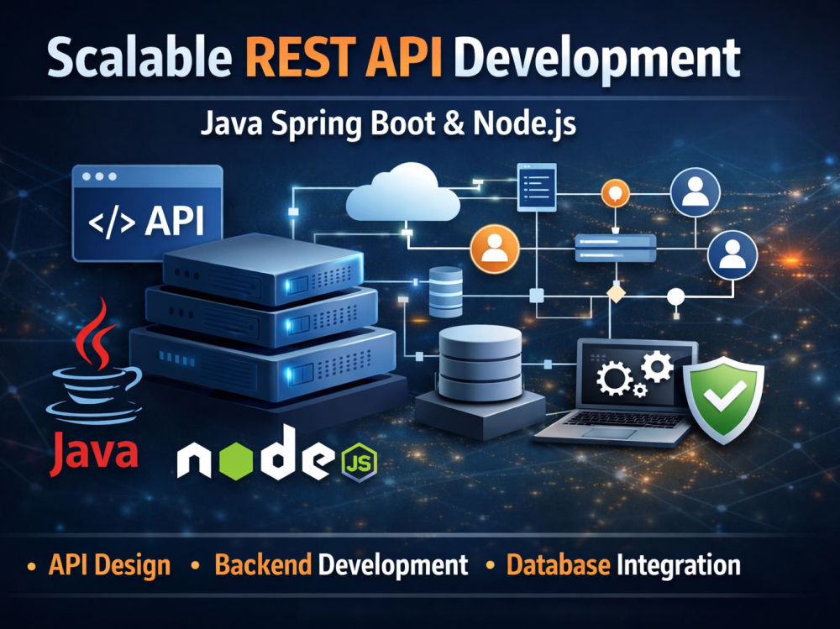840x629 pixels.
Task: Click the upper blue user avatar circle
Action: click(696, 192)
